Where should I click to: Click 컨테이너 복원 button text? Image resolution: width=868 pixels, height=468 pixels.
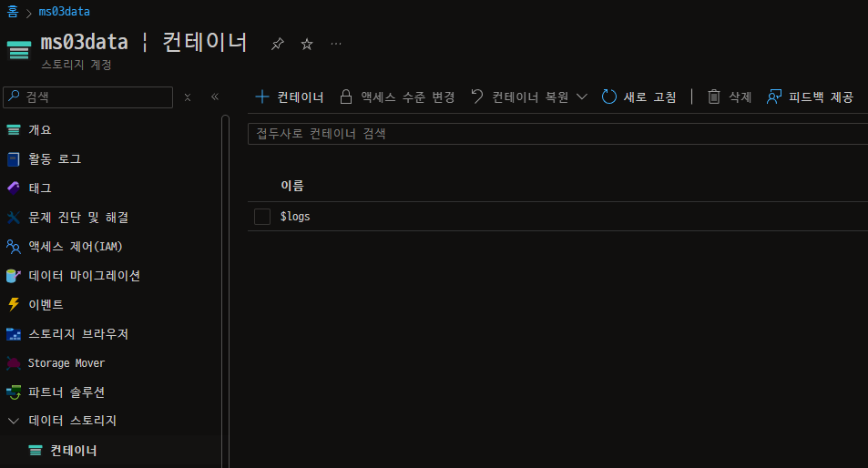click(x=530, y=97)
